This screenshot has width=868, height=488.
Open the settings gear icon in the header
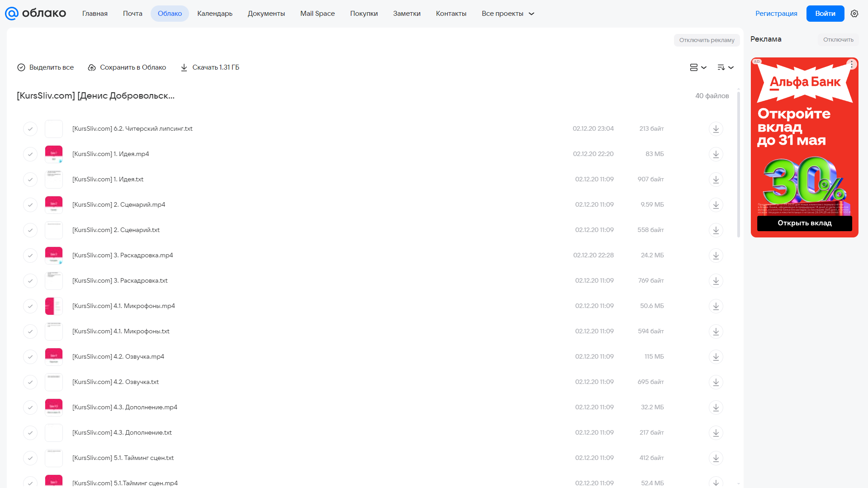854,14
